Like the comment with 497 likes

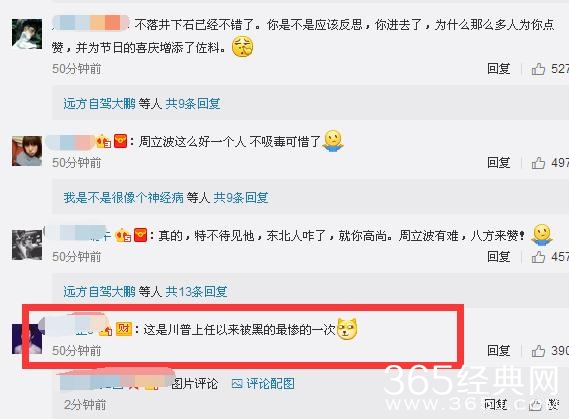coord(538,163)
